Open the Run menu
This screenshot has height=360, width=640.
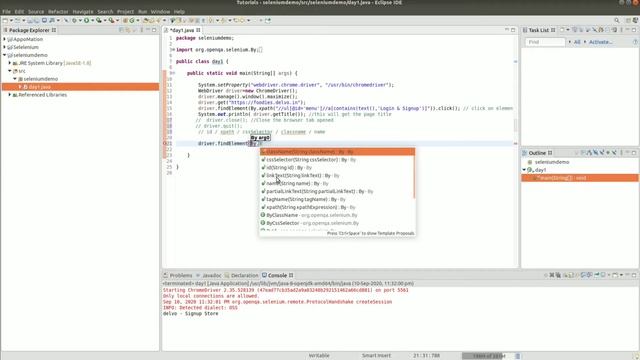(142, 11)
